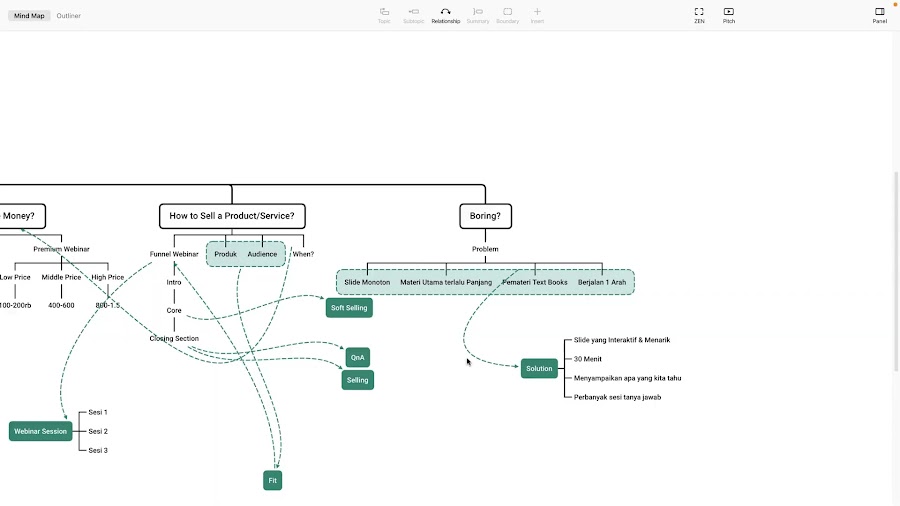900x506 pixels.
Task: Select the "Slide Monoton" subtopic
Action: pyautogui.click(x=367, y=282)
